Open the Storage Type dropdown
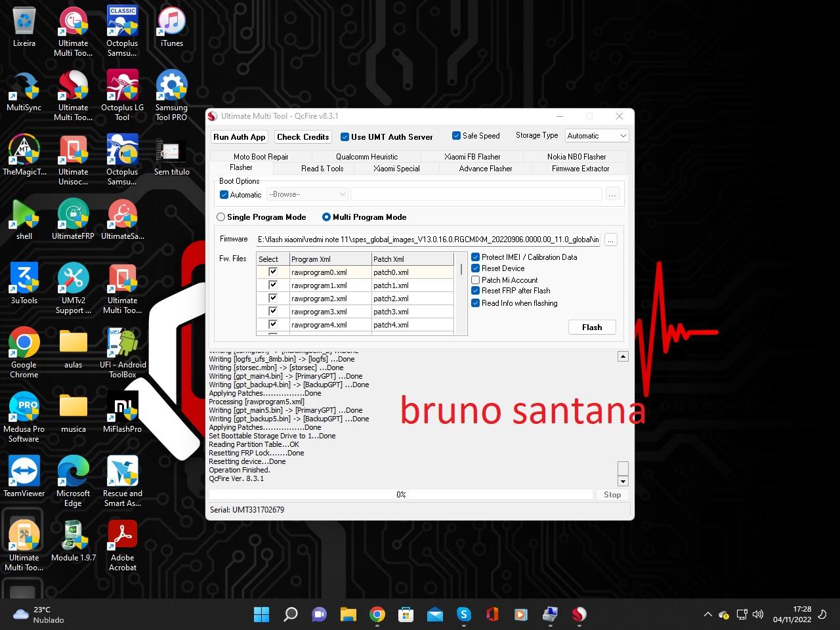This screenshot has width=840, height=630. (597, 136)
